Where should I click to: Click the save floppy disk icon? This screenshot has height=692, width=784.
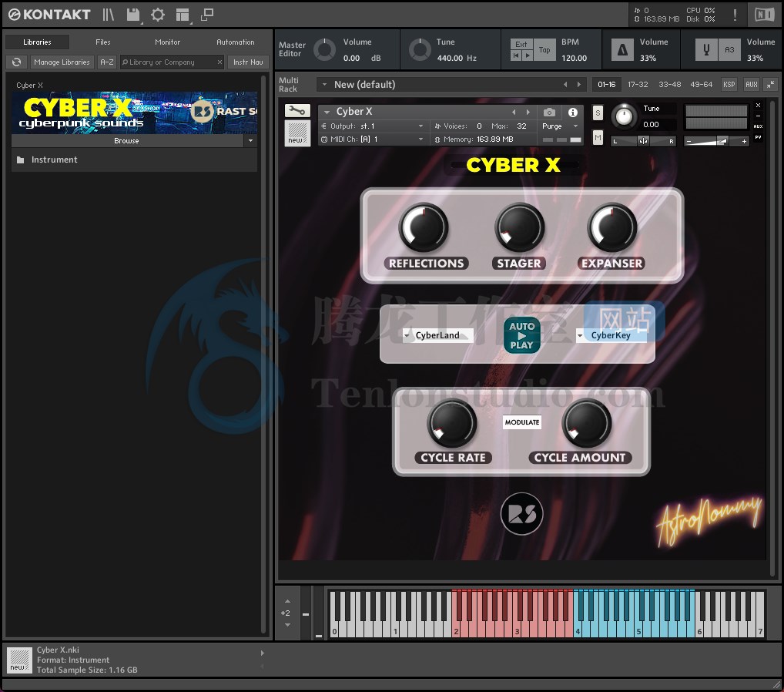click(133, 15)
